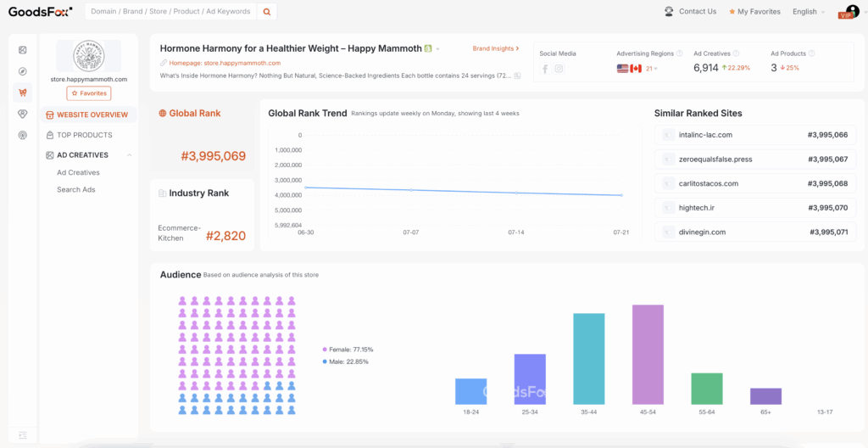This screenshot has width=868, height=448.
Task: Open the Instagram social media icon
Action: pos(559,69)
